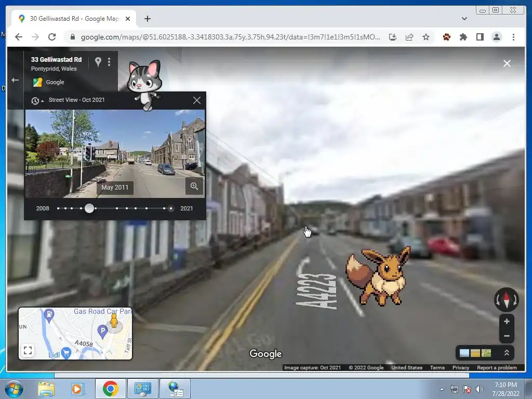Open the Chrome profile avatar
The image size is (532, 399).
[496, 37]
